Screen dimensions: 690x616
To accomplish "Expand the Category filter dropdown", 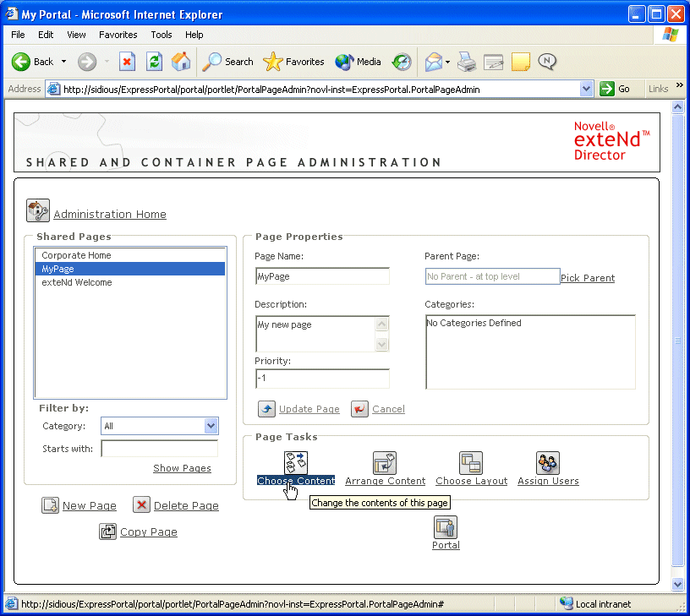I will coord(211,427).
